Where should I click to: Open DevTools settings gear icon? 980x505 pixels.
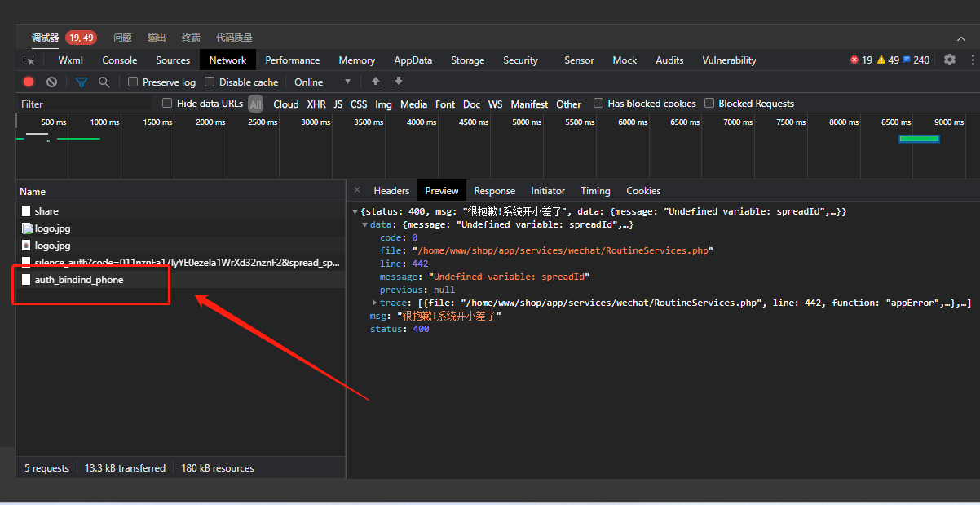pyautogui.click(x=950, y=60)
